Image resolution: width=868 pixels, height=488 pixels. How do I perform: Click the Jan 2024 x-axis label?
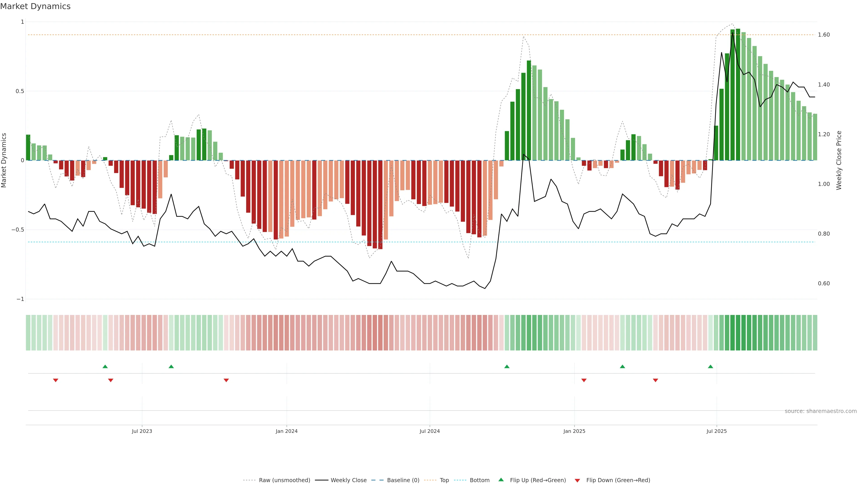point(286,431)
